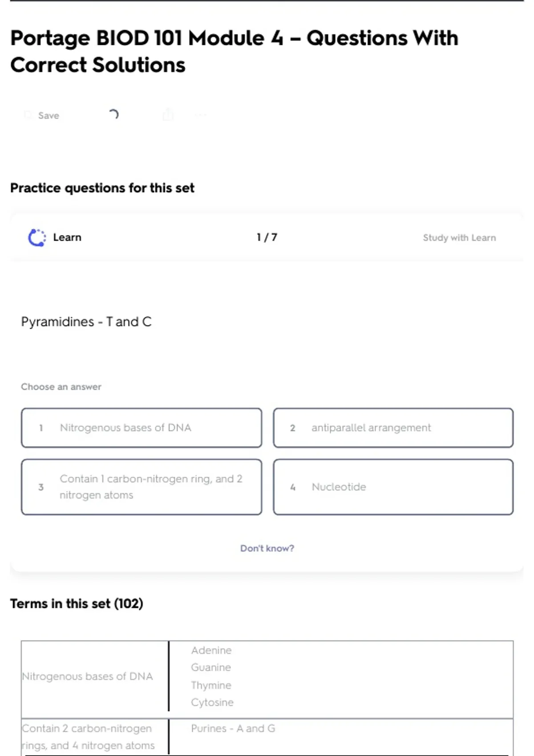The height and width of the screenshot is (756, 534).
Task: Open 'Study with Learn'
Action: click(x=459, y=238)
